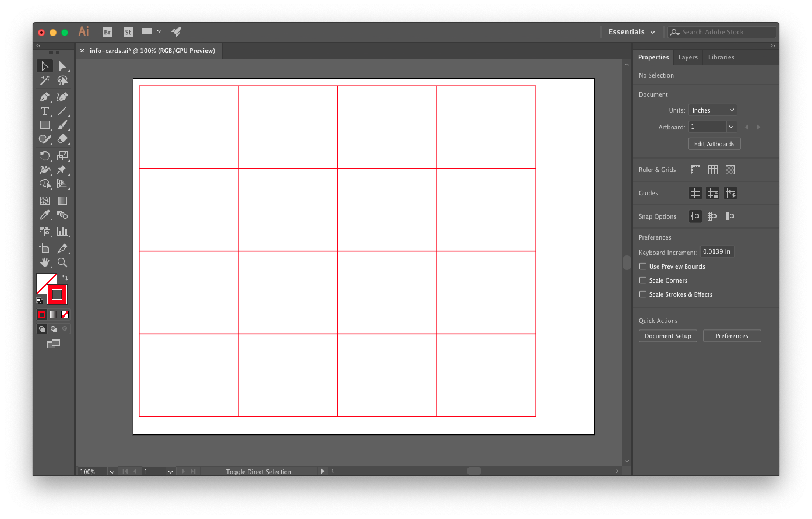This screenshot has width=812, height=519.
Task: Click the red stroke color swatch
Action: pyautogui.click(x=57, y=294)
